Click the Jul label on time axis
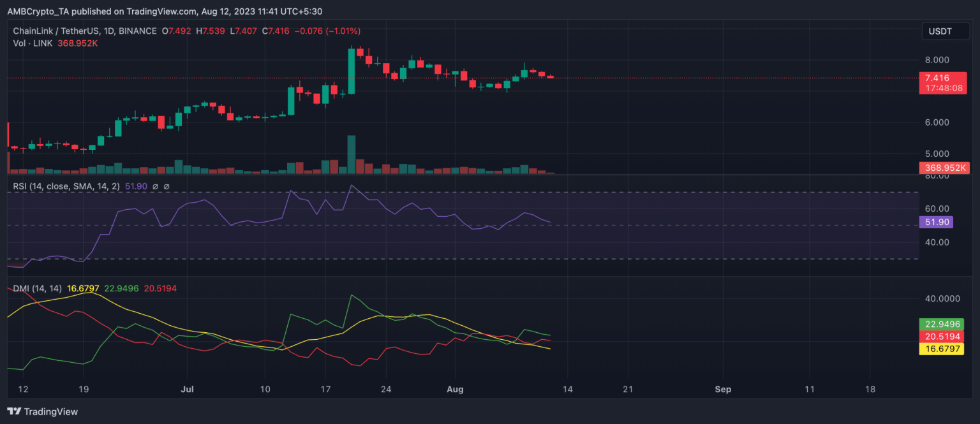Screen dimensions: 980x424 pyautogui.click(x=188, y=388)
